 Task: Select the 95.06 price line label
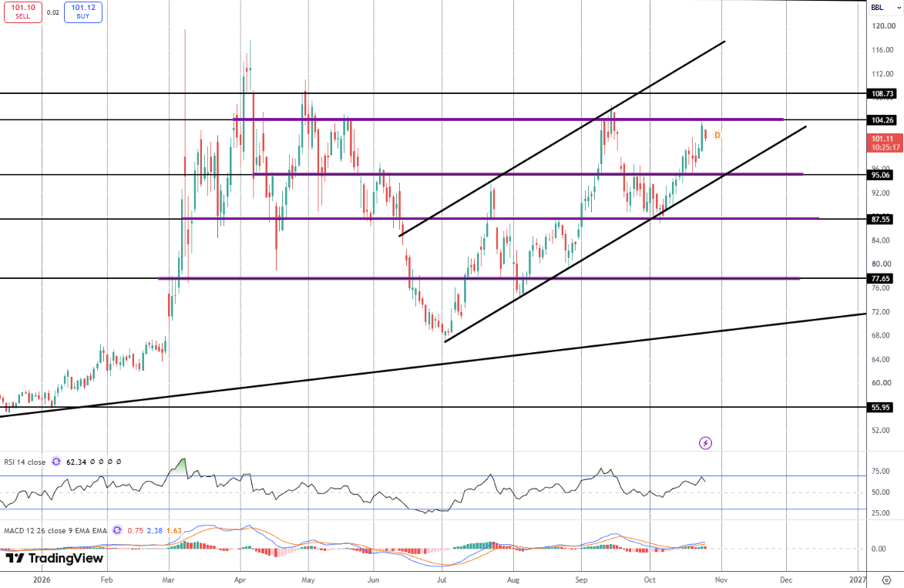[880, 175]
